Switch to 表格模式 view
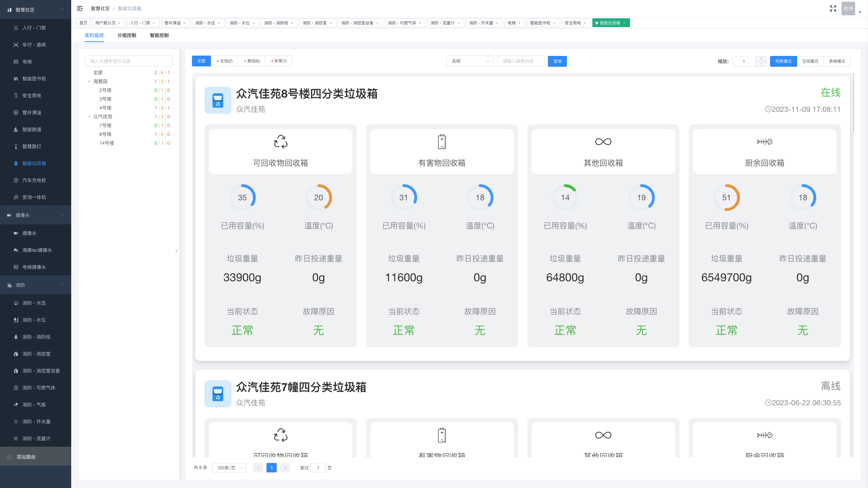Screen dimensions: 868x488 (837, 61)
